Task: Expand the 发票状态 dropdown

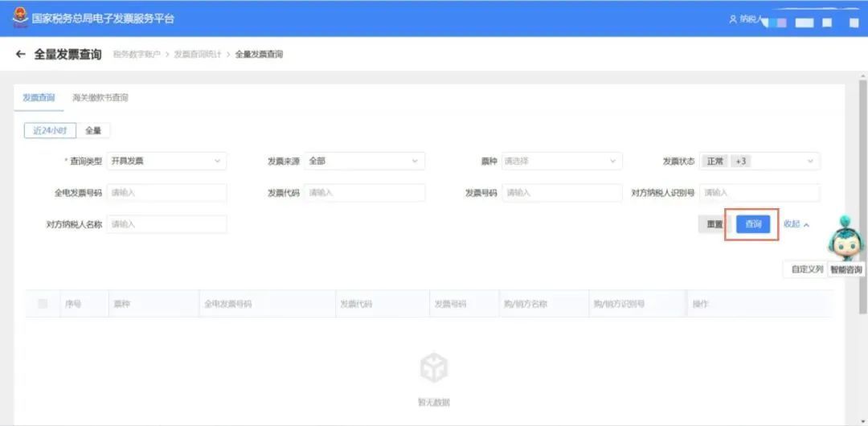Action: coord(759,161)
